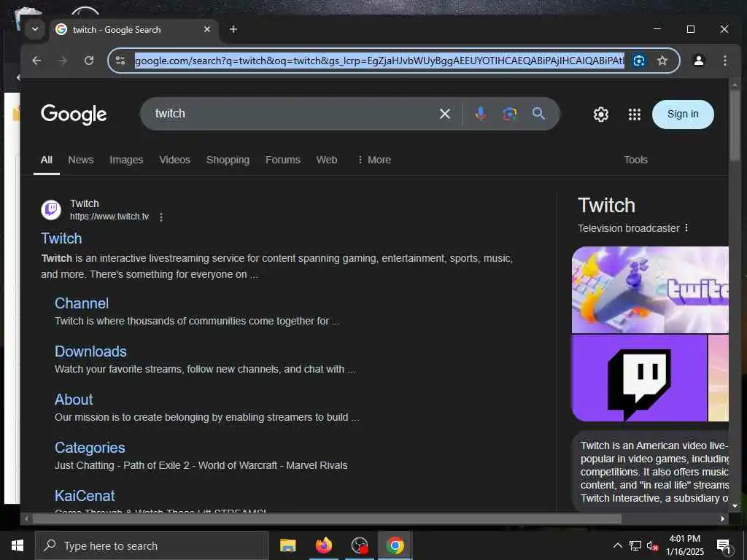The image size is (747, 560).
Task: Clear the search box with X
Action: 444,114
